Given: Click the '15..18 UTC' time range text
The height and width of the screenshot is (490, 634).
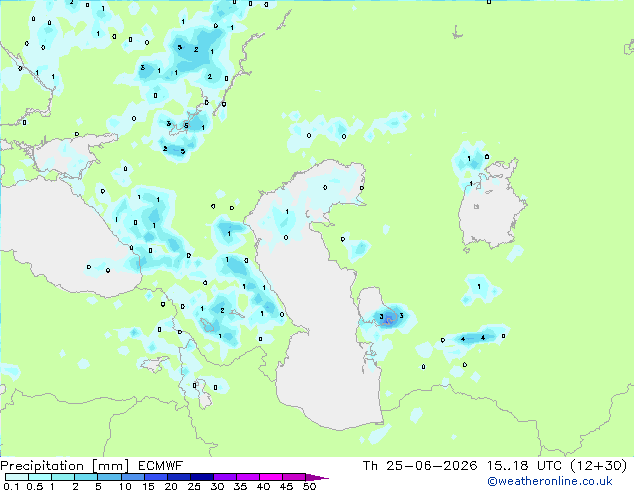Looking at the screenshot, I should point(524,466).
